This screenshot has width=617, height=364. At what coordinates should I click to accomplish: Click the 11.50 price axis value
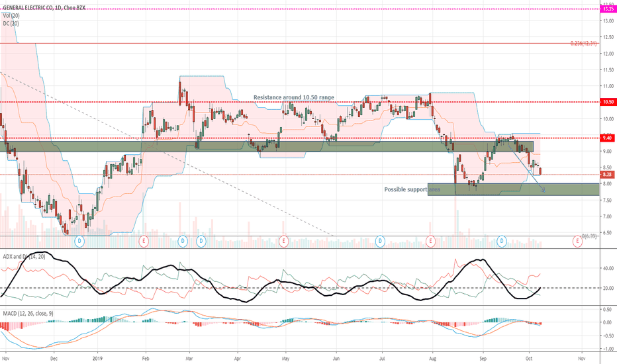coord(608,70)
